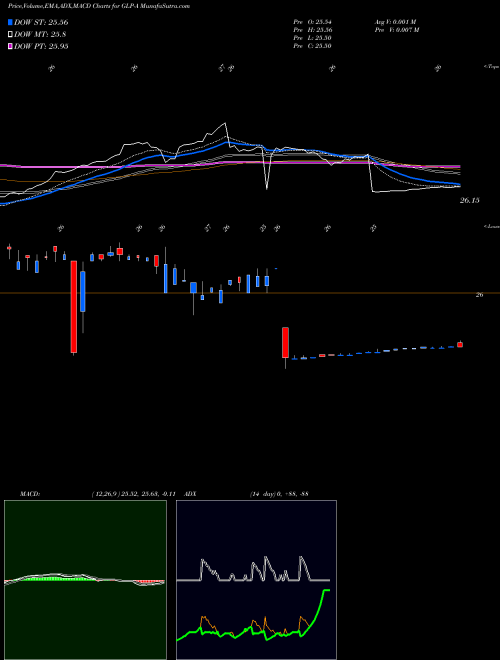Screen dimensions: 500x660
Task: Select the DOW MT: 25.8 label
Action: [x=40, y=35]
